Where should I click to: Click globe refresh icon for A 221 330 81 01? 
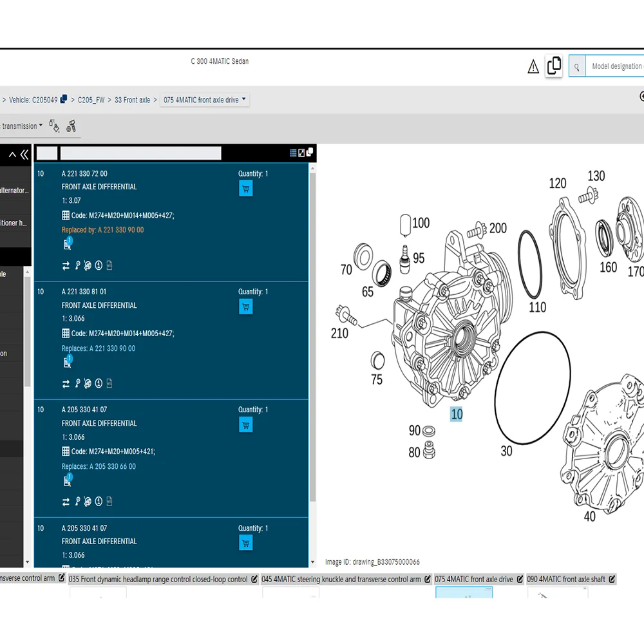(88, 384)
